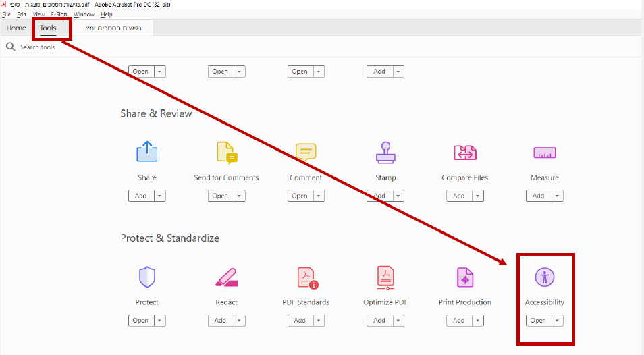Click Add button under Measure
Screen dimensions: 644x355
tap(539, 196)
